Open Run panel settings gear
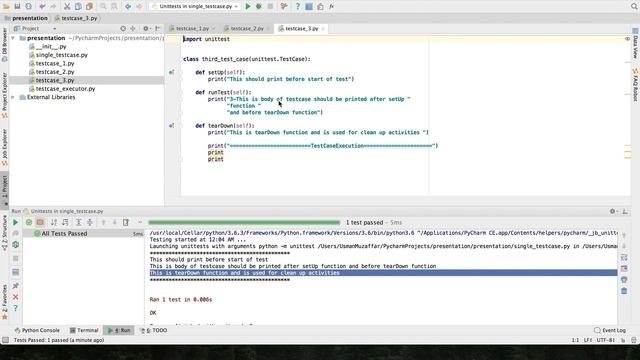This screenshot has height=360, width=640. 613,211
